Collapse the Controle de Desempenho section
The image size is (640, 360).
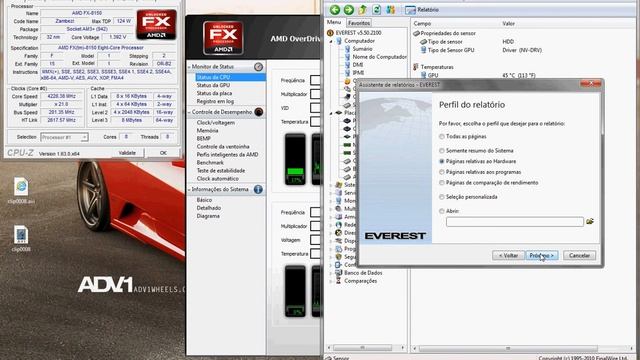[x=189, y=112]
